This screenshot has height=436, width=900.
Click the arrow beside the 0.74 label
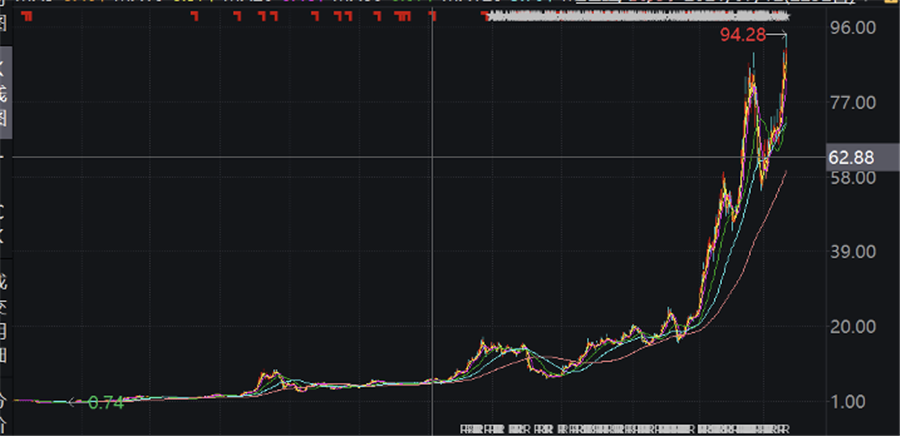point(74,403)
